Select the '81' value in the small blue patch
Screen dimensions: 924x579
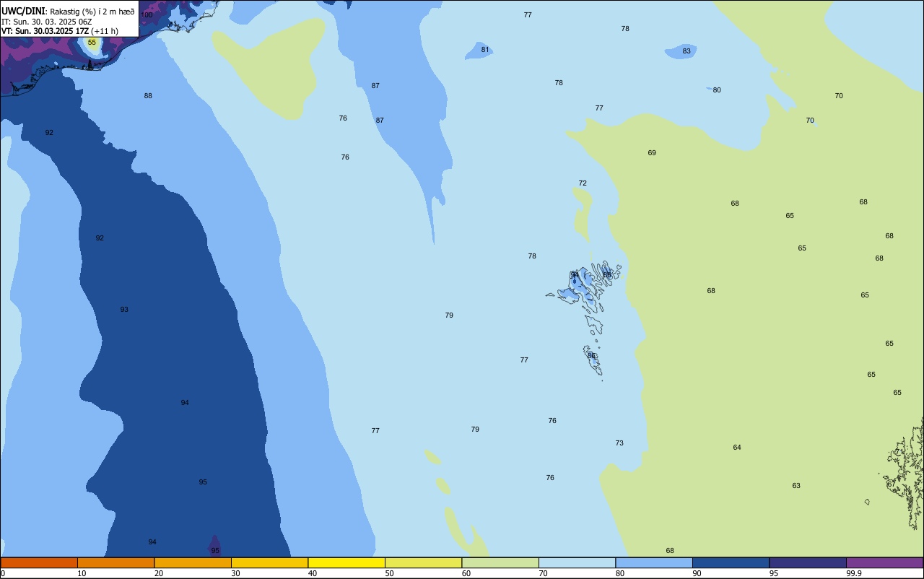coord(485,50)
